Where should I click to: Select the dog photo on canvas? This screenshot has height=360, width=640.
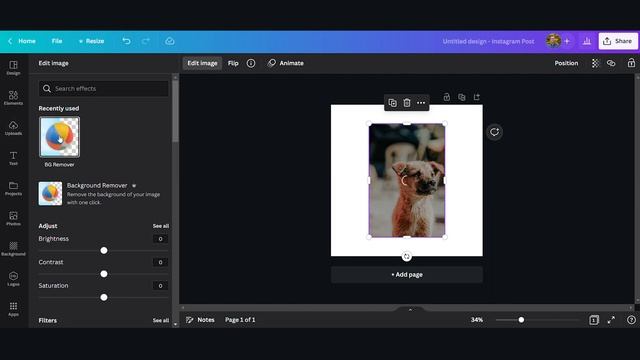pos(407,180)
